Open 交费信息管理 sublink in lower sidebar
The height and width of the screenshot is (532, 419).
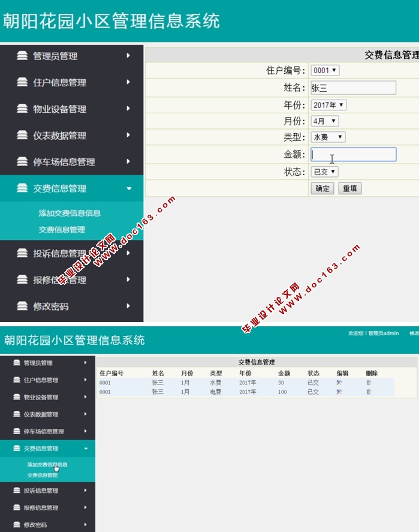coord(43,475)
